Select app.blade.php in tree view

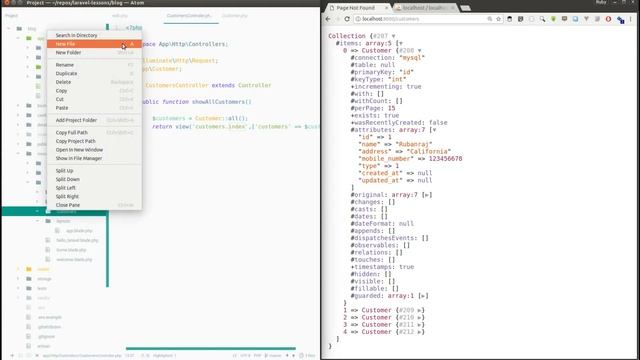point(79,231)
